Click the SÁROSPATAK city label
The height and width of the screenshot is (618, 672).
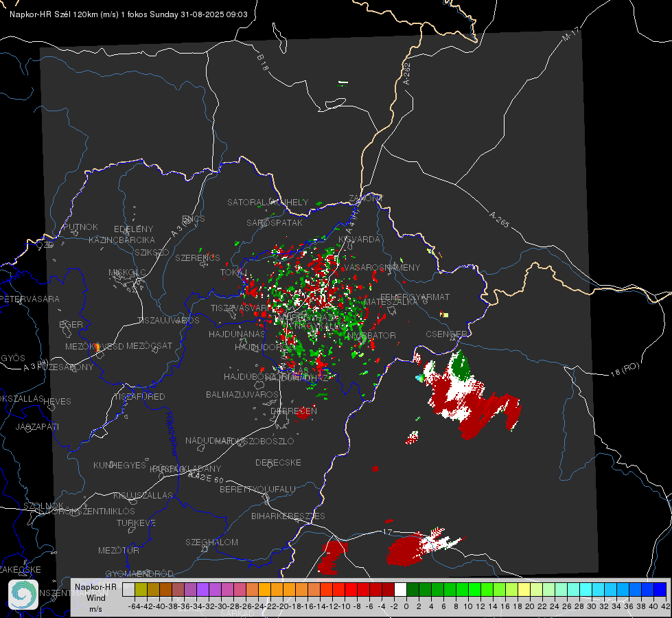point(275,223)
